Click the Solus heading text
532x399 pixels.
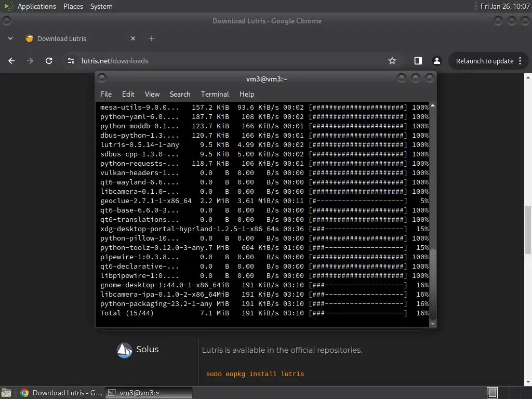[x=147, y=350]
